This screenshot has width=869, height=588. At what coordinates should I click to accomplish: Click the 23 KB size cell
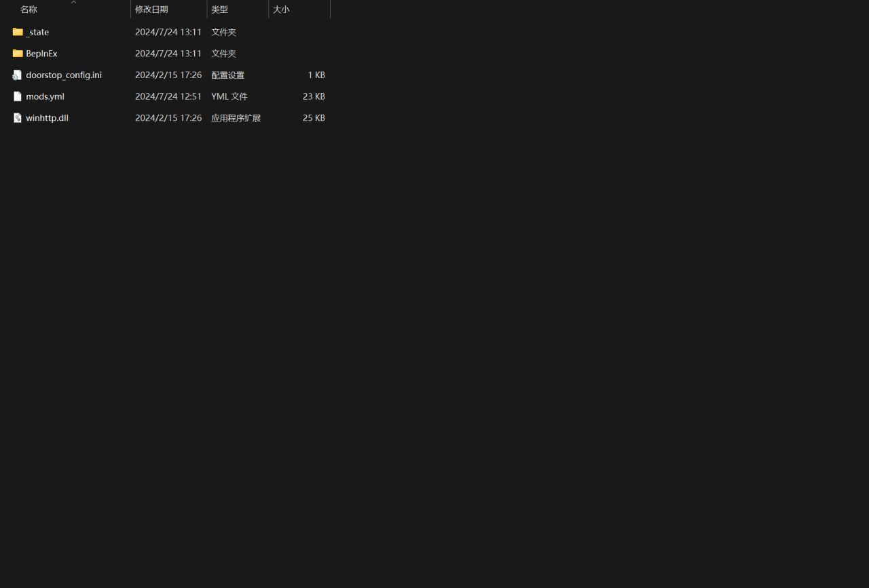click(314, 96)
